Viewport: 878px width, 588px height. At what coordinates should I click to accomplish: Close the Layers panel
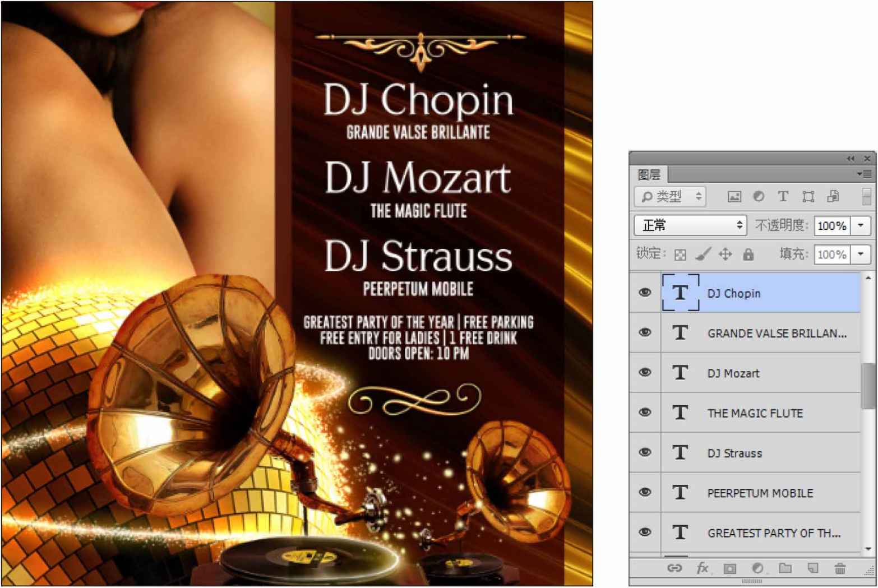coord(867,159)
